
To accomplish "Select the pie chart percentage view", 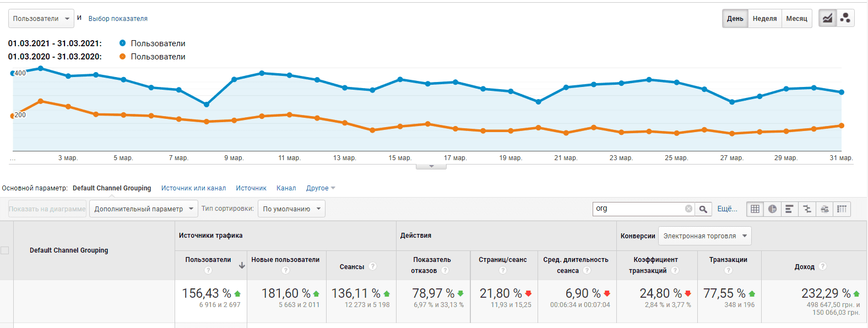I will coord(773,209).
